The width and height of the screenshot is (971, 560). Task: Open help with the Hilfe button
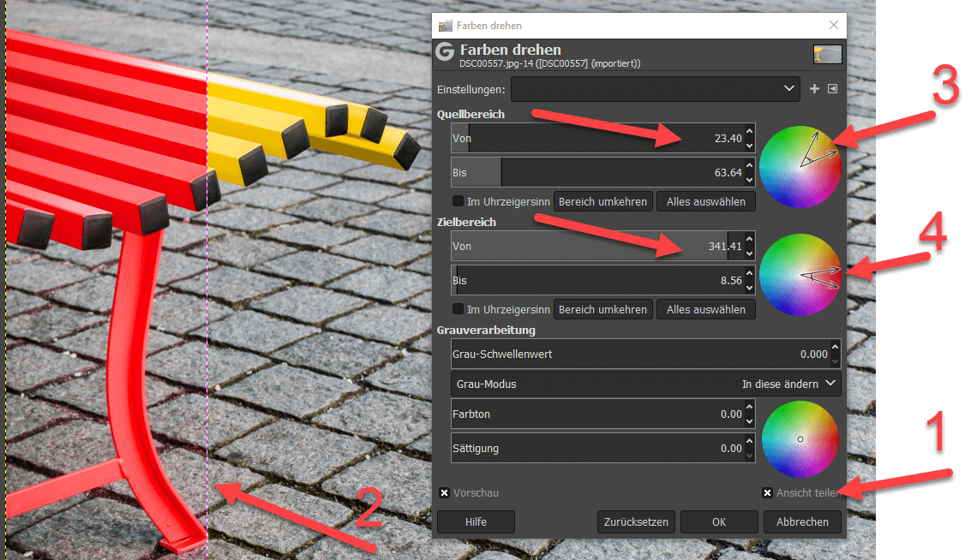476,521
